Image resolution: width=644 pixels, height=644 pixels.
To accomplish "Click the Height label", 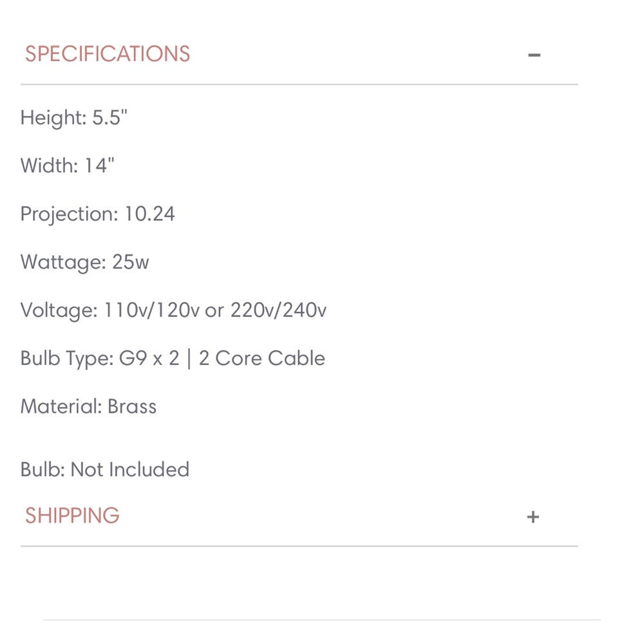I will (53, 118).
